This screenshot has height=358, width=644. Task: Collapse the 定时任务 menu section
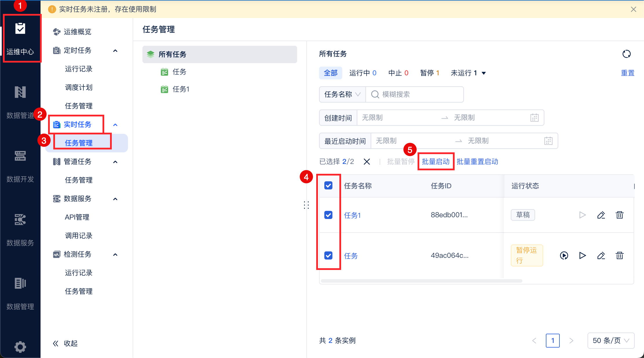(115, 50)
